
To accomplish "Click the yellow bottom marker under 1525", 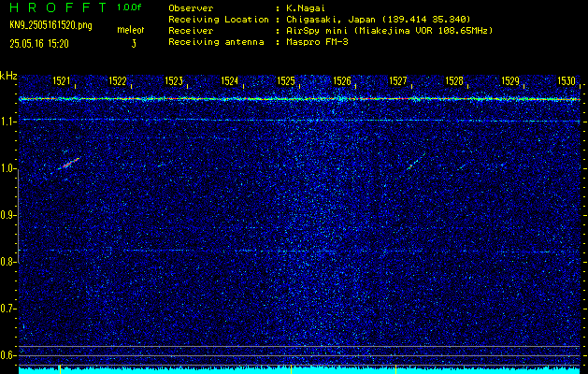I will (291, 368).
